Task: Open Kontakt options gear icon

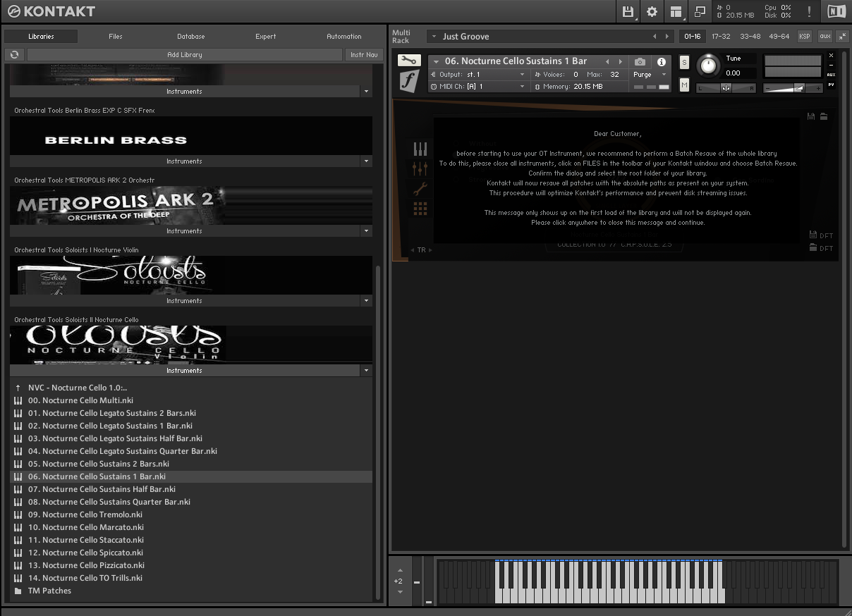Action: [x=652, y=11]
